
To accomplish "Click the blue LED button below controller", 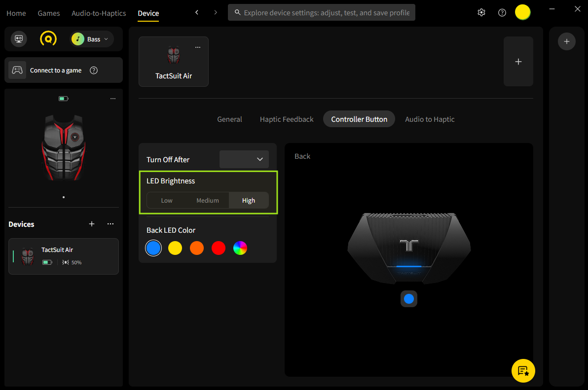I will (409, 299).
